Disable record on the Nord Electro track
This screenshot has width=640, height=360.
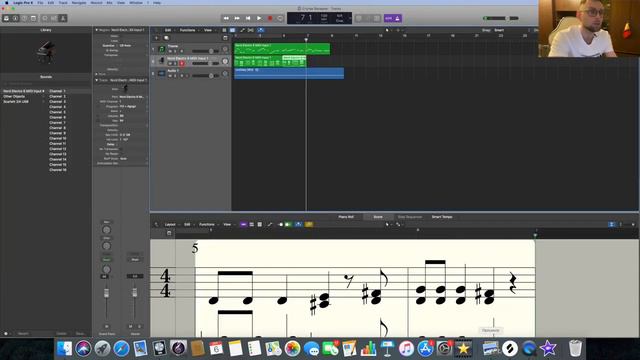click(182, 64)
